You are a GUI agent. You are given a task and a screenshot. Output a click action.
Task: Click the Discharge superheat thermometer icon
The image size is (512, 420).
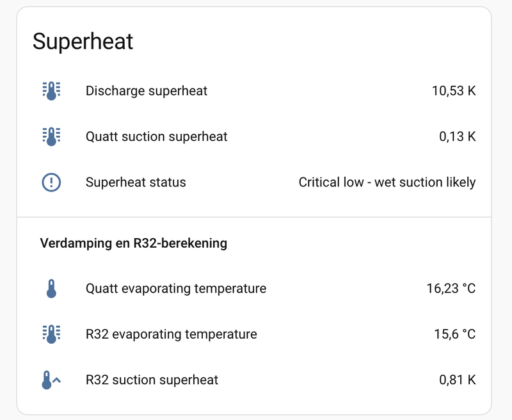click(51, 91)
